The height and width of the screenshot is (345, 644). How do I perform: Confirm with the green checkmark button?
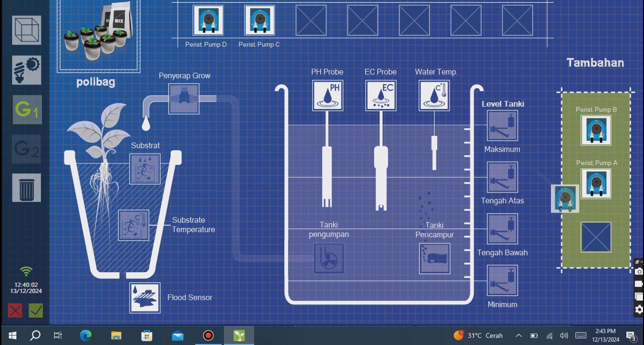pyautogui.click(x=36, y=310)
